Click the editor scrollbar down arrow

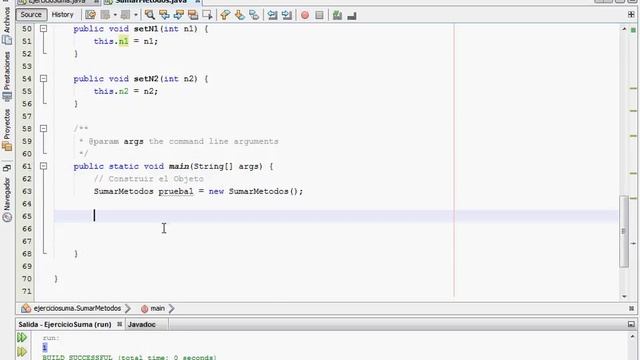point(624,296)
